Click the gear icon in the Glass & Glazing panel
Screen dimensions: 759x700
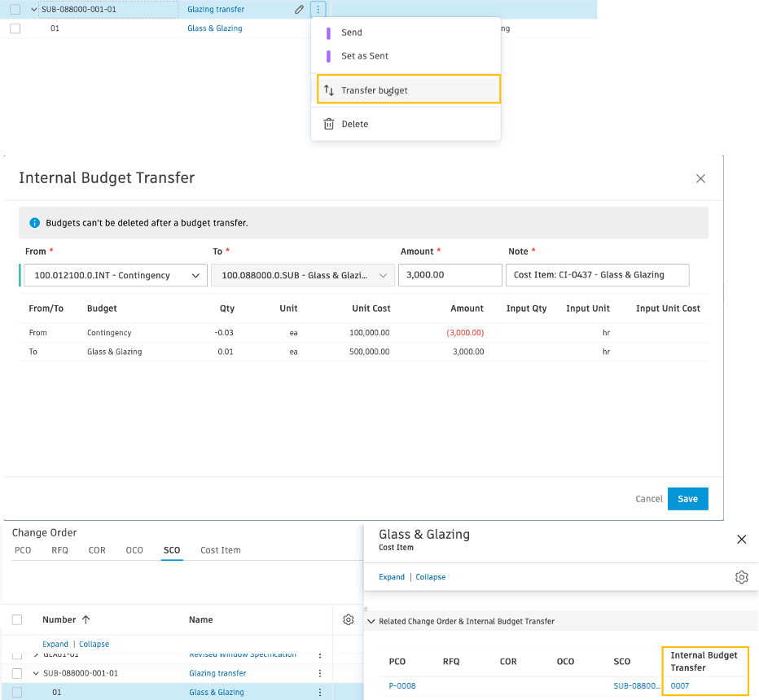coord(741,577)
